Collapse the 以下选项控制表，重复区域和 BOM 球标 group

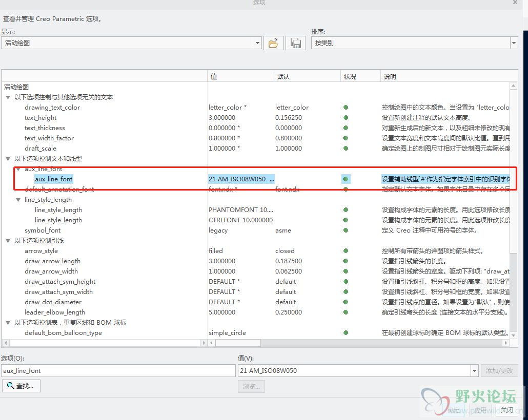pos(8,322)
